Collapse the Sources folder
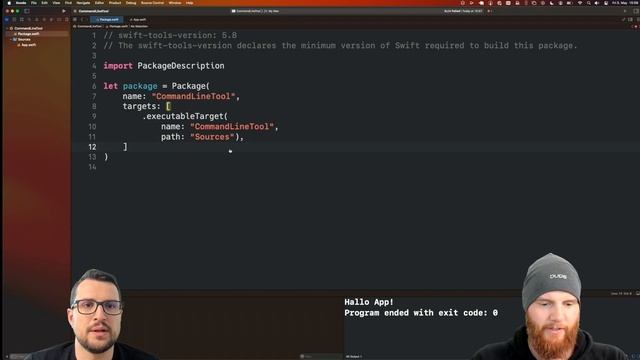This screenshot has width=640, height=360. [11, 39]
